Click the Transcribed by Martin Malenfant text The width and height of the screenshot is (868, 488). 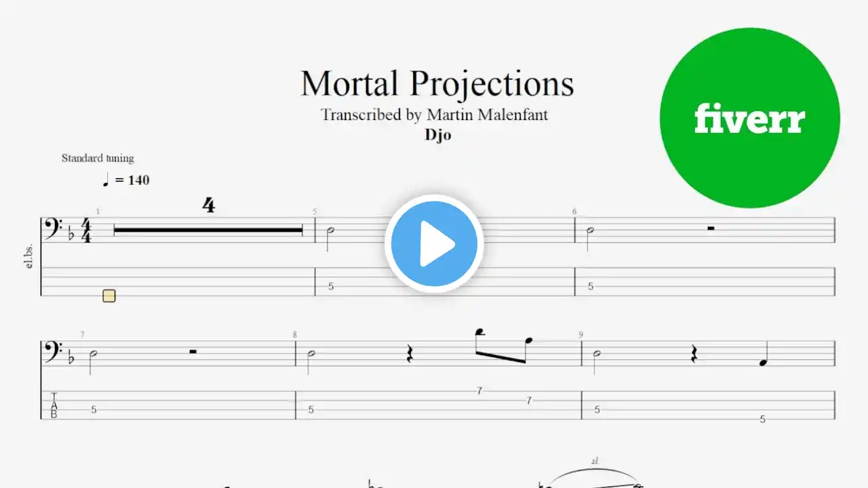tap(434, 115)
